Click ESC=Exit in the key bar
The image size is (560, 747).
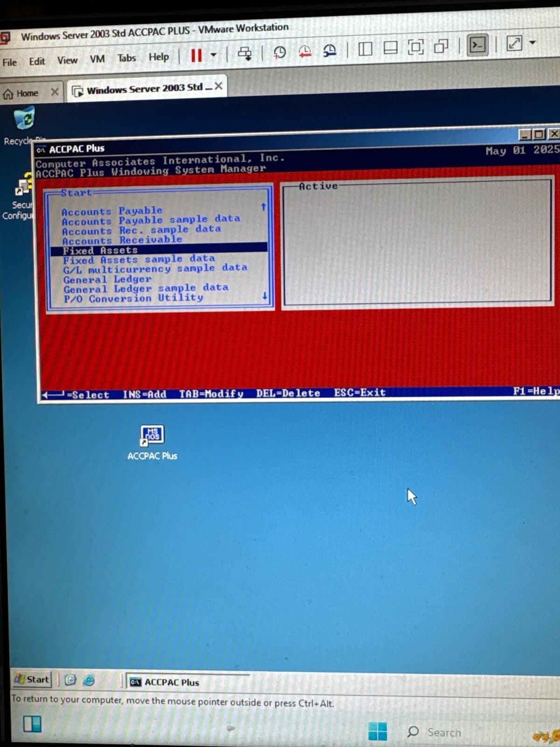click(360, 393)
